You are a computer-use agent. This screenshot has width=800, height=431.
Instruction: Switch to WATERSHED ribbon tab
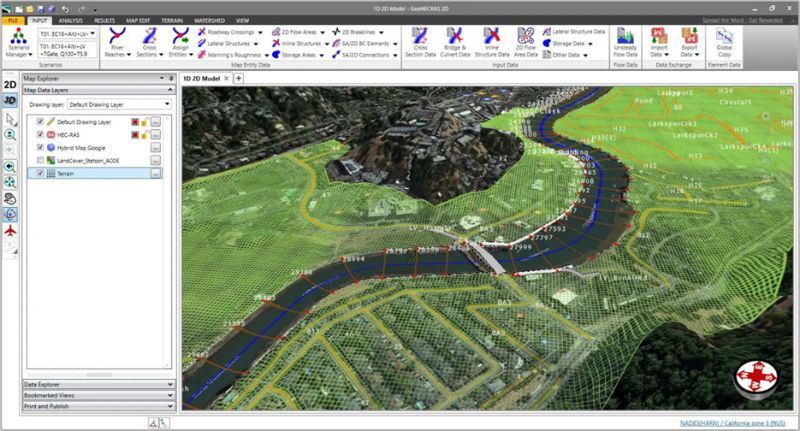point(209,20)
